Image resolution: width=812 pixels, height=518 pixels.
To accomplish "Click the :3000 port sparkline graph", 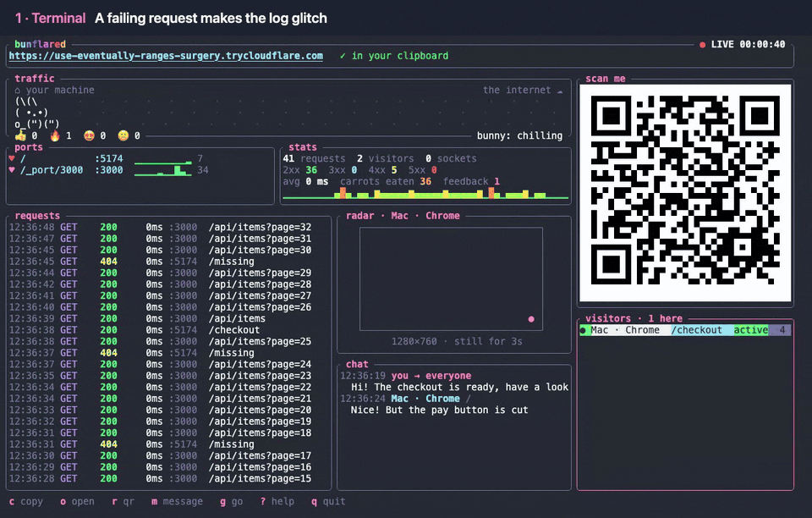I will coord(163,171).
